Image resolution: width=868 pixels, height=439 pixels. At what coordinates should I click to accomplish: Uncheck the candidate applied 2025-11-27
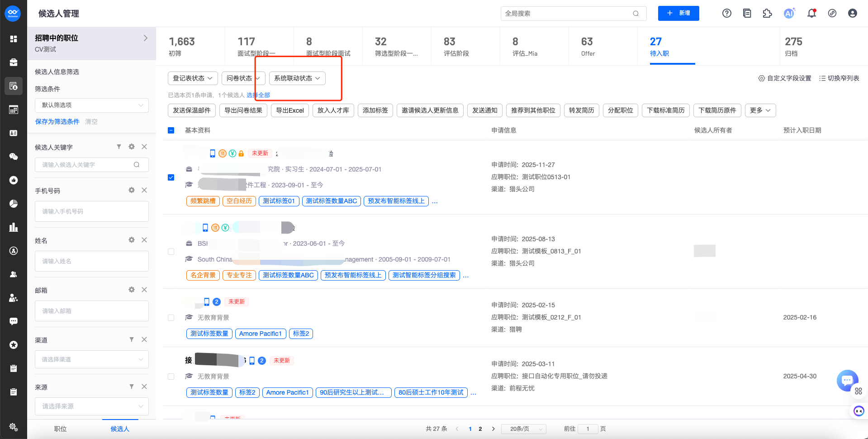[171, 177]
